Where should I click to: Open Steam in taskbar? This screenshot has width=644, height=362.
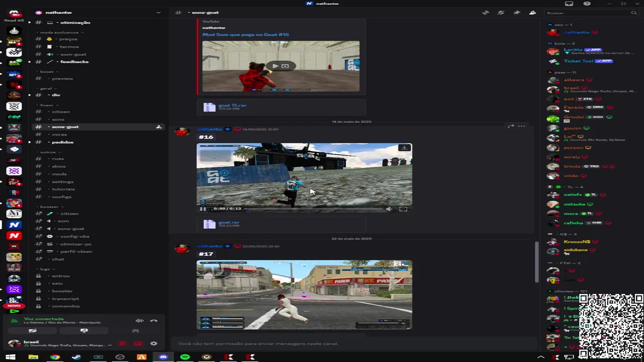click(x=76, y=357)
